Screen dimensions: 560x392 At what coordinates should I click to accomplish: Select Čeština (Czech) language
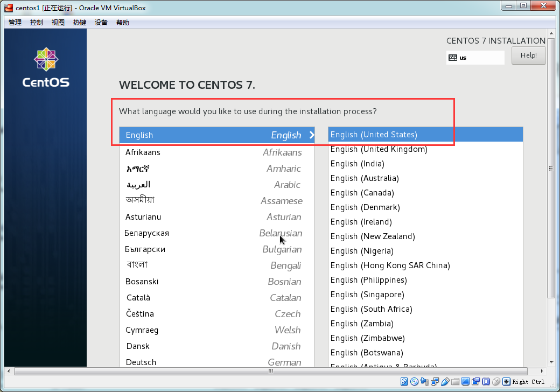click(x=217, y=314)
